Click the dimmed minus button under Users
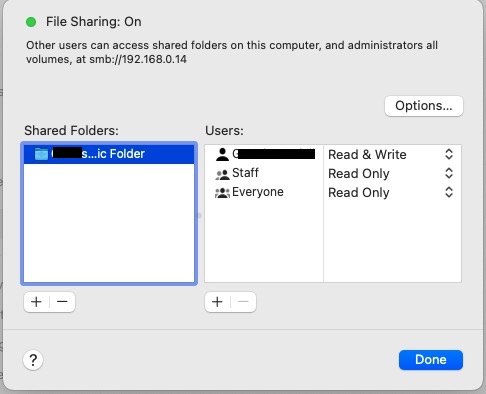The height and width of the screenshot is (394, 486). [243, 302]
